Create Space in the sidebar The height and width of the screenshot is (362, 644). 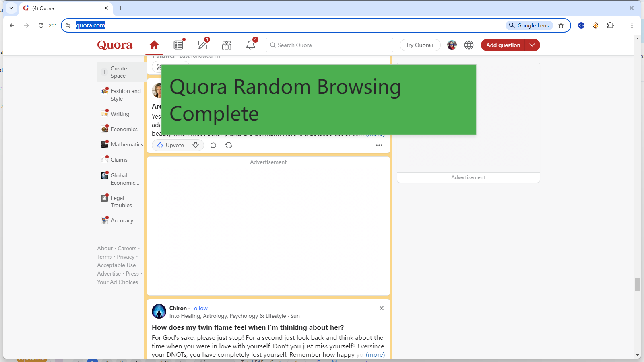(x=122, y=72)
